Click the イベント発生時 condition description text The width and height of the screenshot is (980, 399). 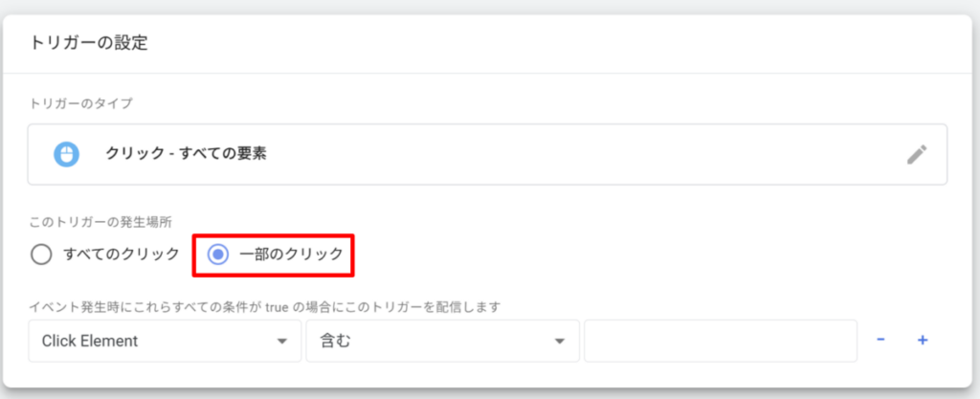[x=265, y=307]
